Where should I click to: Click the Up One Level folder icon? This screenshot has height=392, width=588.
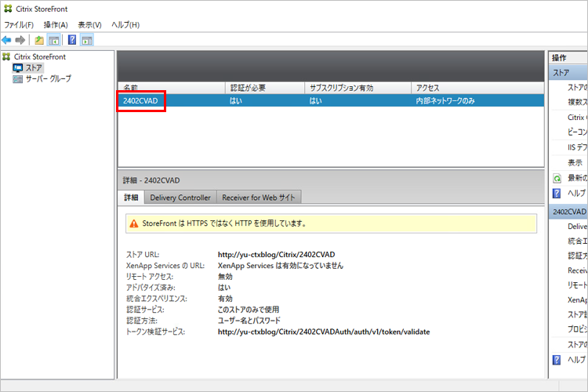pos(39,40)
